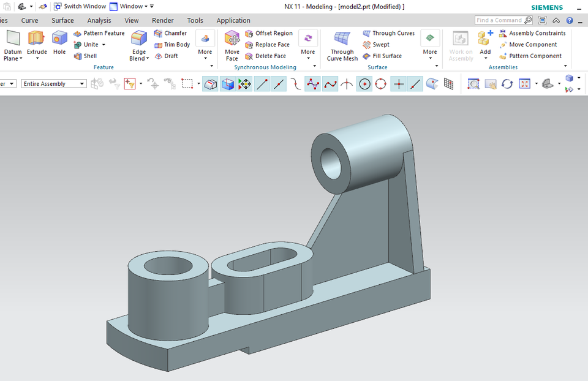Select the Extrude tool
Viewport: 588px width, 381px height.
pyautogui.click(x=37, y=43)
